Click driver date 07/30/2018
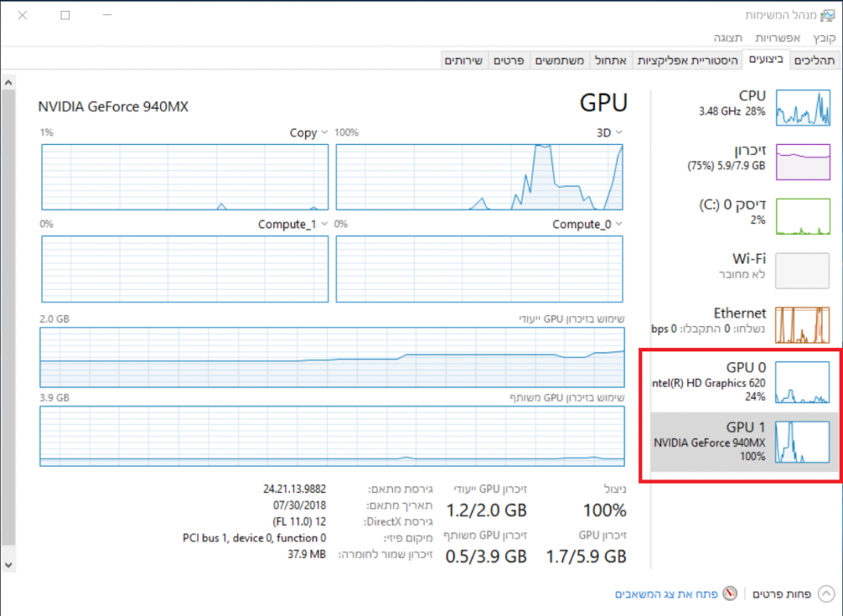The height and width of the screenshot is (616, 843). tap(299, 506)
